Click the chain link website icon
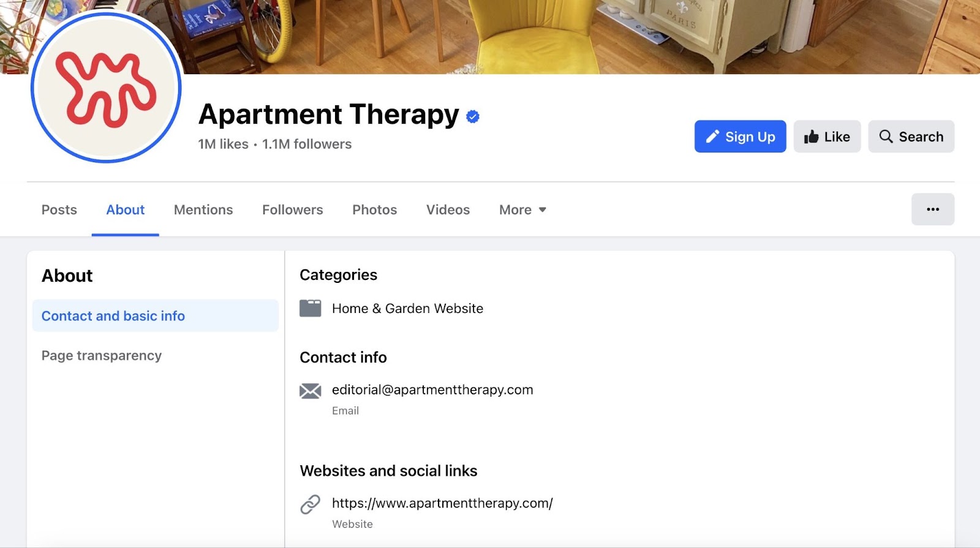 point(310,504)
